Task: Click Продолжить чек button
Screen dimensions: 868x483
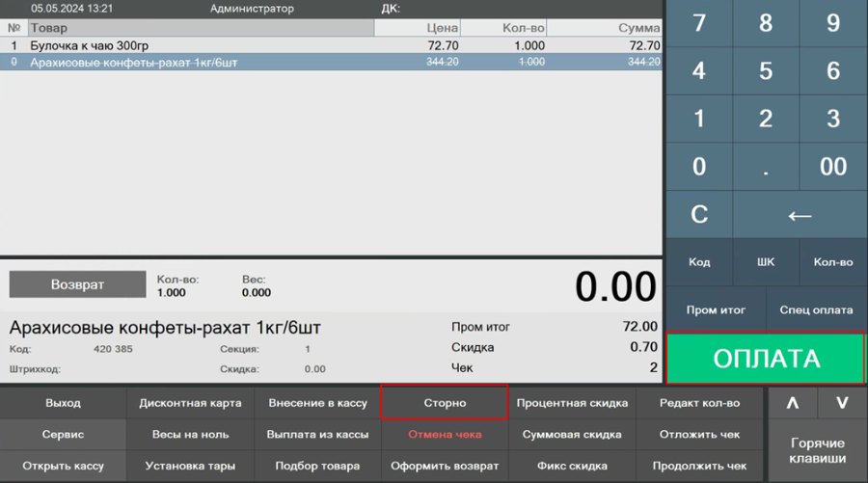Action: click(x=700, y=466)
